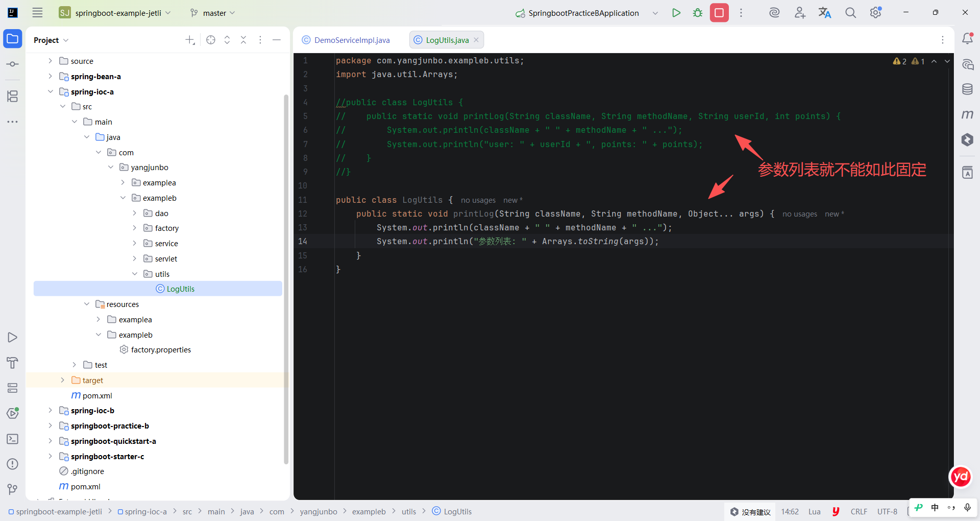The height and width of the screenshot is (521, 980).
Task: Select LogUtils class in tree
Action: coord(158,289)
